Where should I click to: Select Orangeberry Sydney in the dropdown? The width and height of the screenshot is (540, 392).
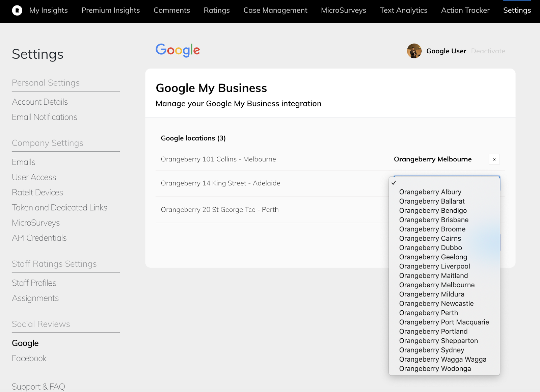pyautogui.click(x=431, y=350)
